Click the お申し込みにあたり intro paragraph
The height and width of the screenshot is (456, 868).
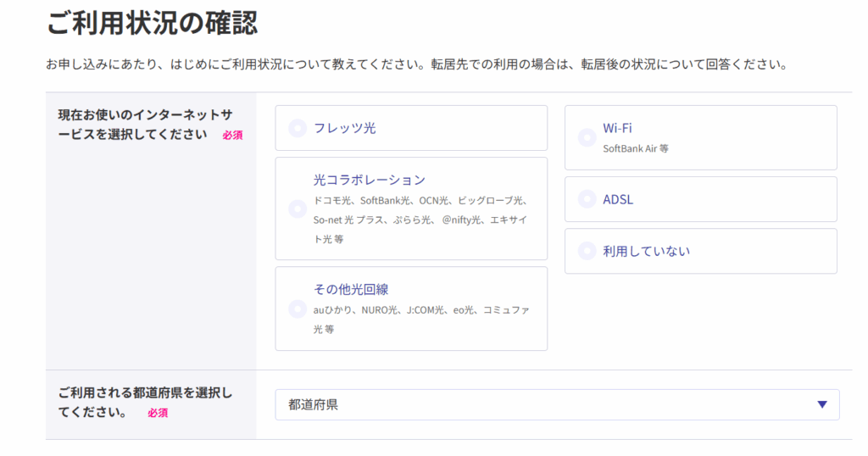(415, 64)
